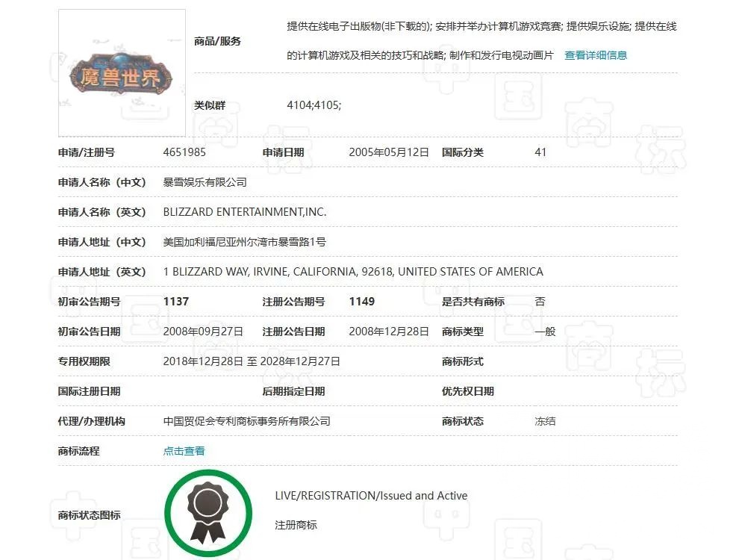The image size is (739, 560).
Task: Click the 魔兽世界 trademark logo image
Action: coord(122,73)
